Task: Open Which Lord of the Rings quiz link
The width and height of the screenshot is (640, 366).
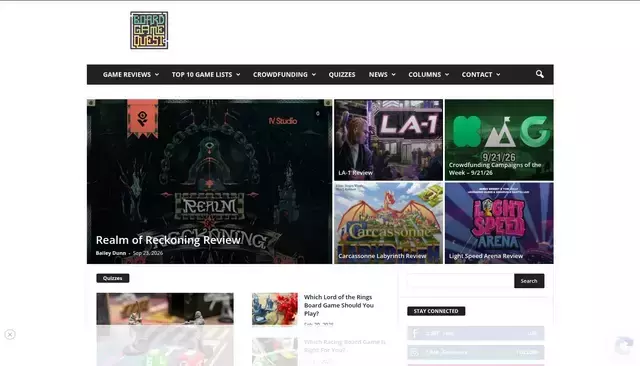Action: 339,305
